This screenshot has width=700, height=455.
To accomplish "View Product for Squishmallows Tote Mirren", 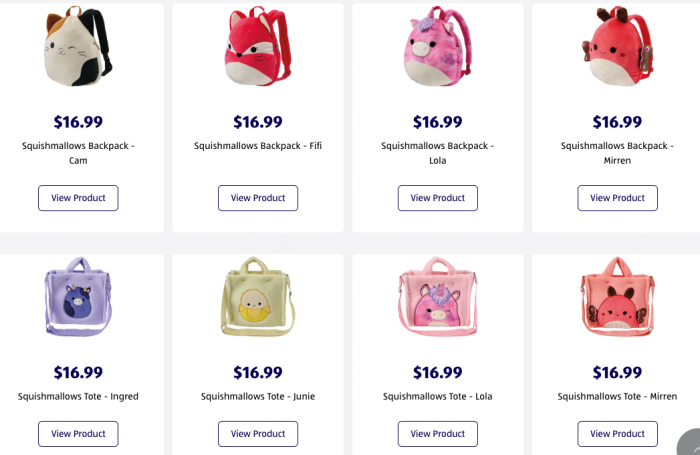I will click(617, 434).
